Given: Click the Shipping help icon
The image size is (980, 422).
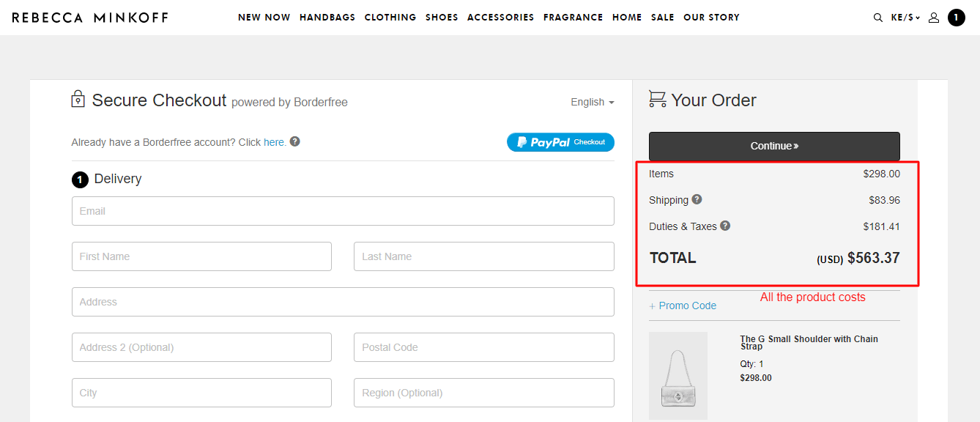Looking at the screenshot, I should (x=697, y=199).
